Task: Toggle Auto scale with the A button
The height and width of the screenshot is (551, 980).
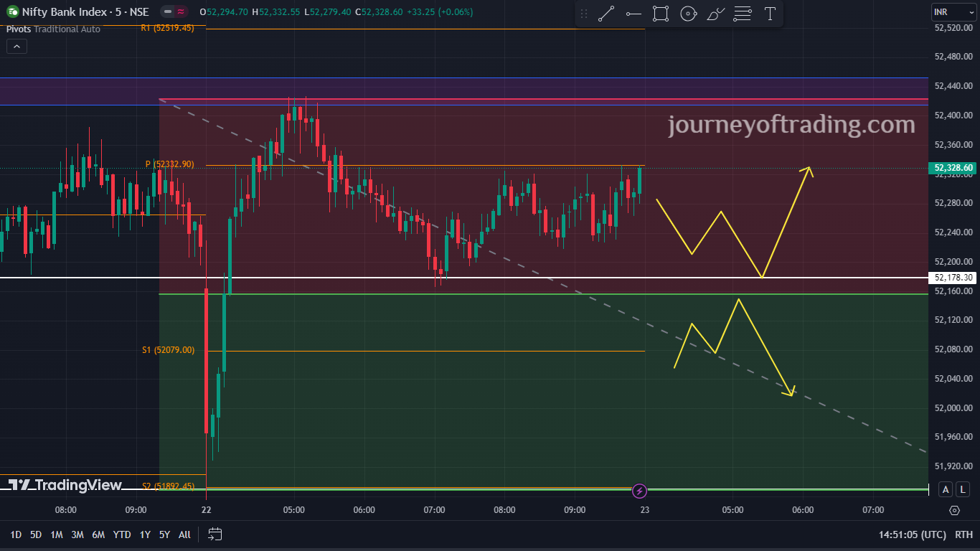Action: click(946, 489)
